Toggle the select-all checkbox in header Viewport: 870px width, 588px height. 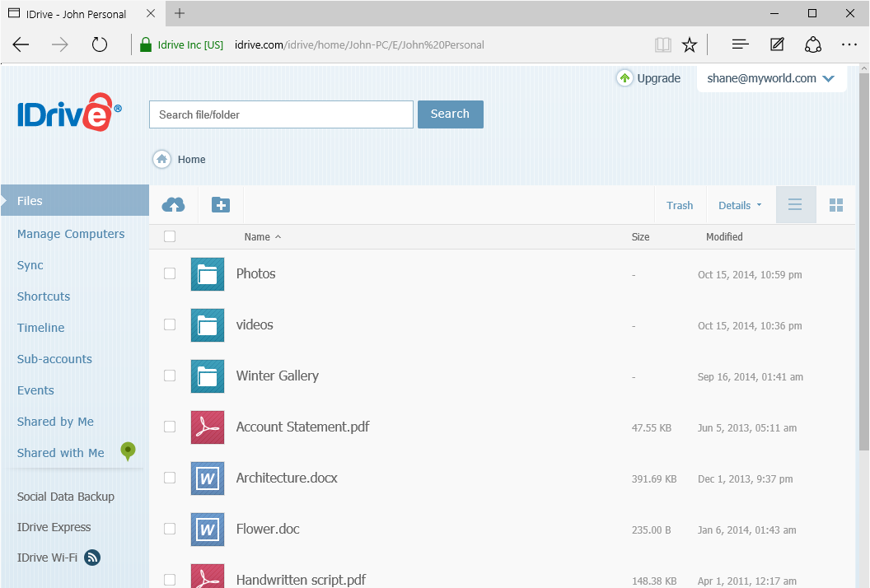tap(170, 237)
